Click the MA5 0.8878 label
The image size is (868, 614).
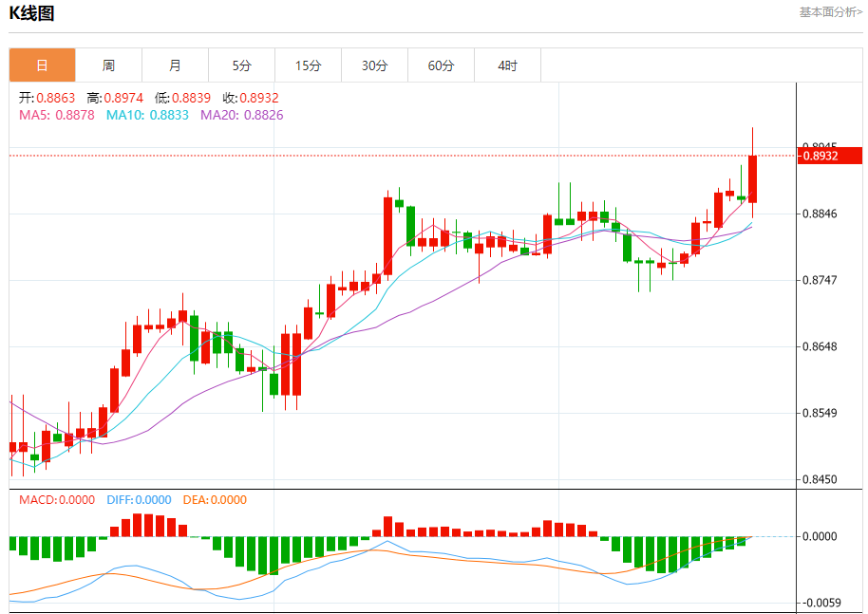(57, 115)
